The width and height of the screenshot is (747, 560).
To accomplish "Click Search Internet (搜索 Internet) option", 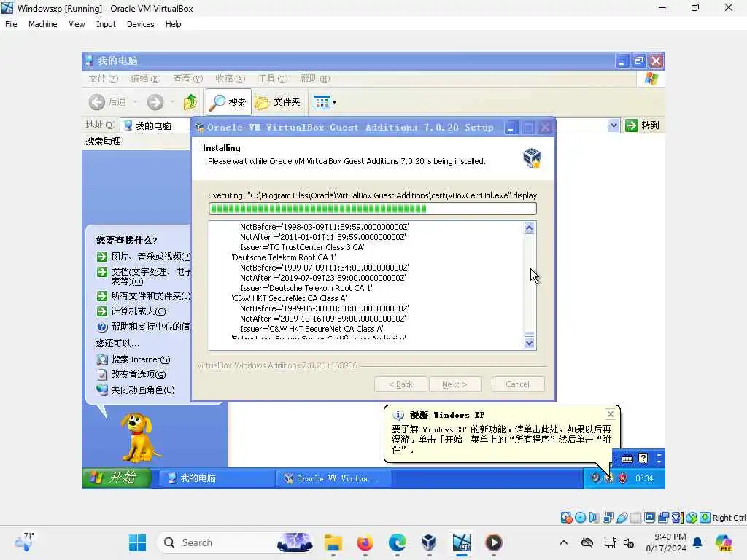I will pyautogui.click(x=133, y=359).
